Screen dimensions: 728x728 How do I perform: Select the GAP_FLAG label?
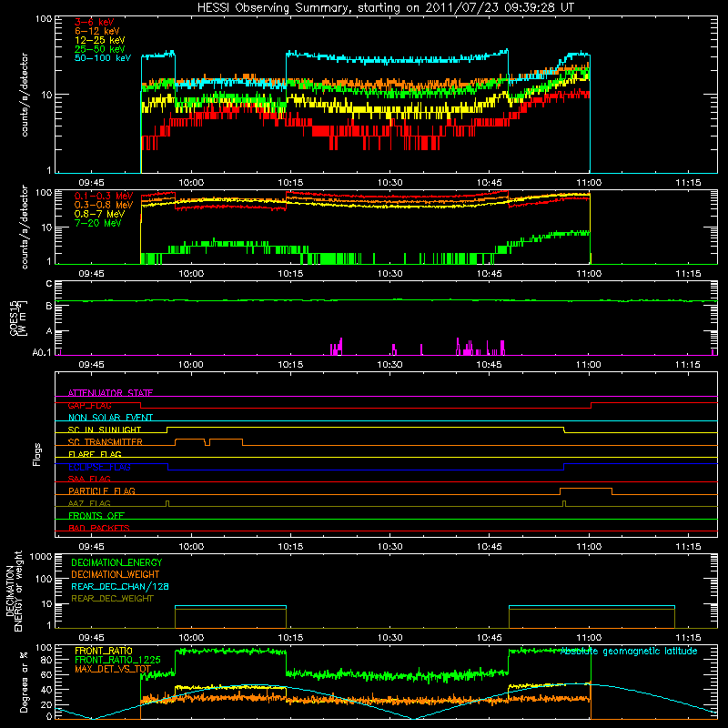coord(89,405)
